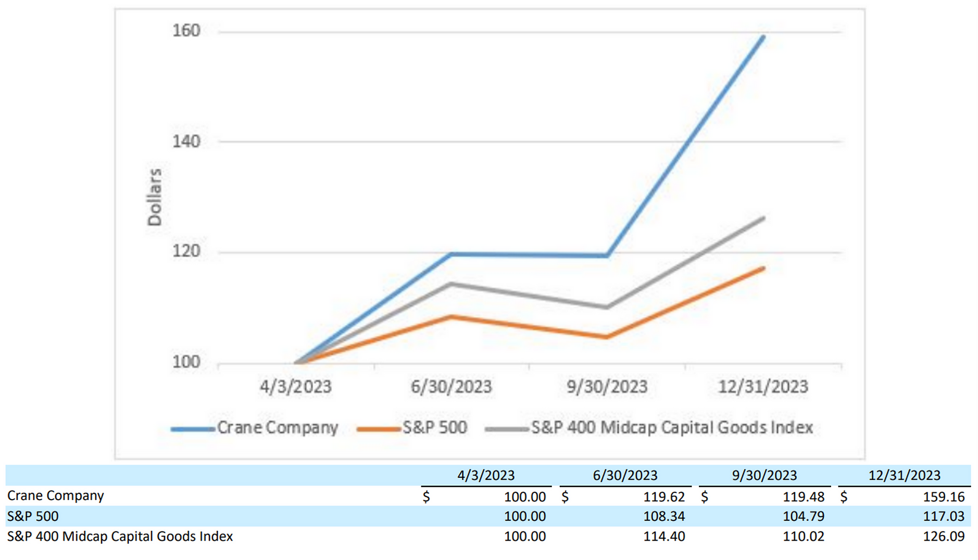Click the 6/30/2023 x-axis label in chart
This screenshot has width=978, height=560.
click(x=451, y=387)
